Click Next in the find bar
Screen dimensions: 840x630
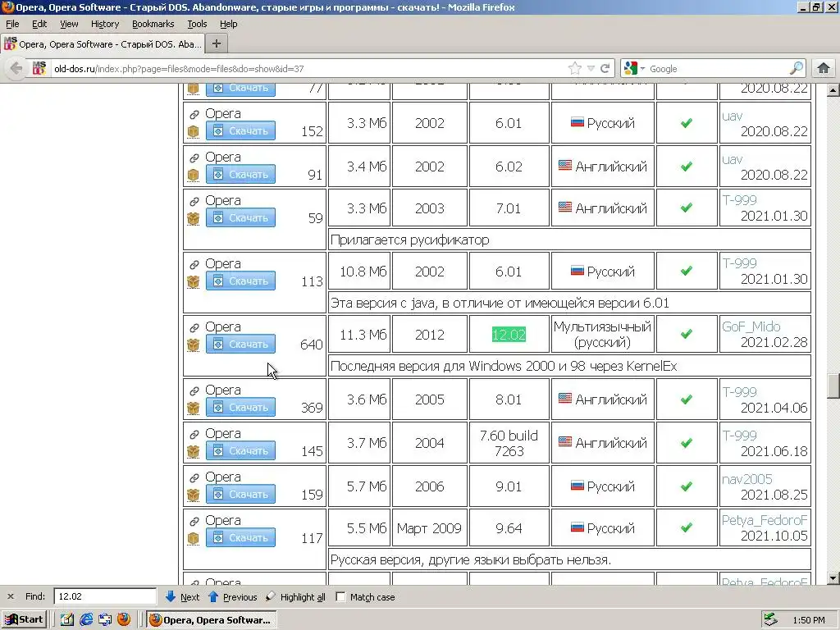tap(183, 596)
